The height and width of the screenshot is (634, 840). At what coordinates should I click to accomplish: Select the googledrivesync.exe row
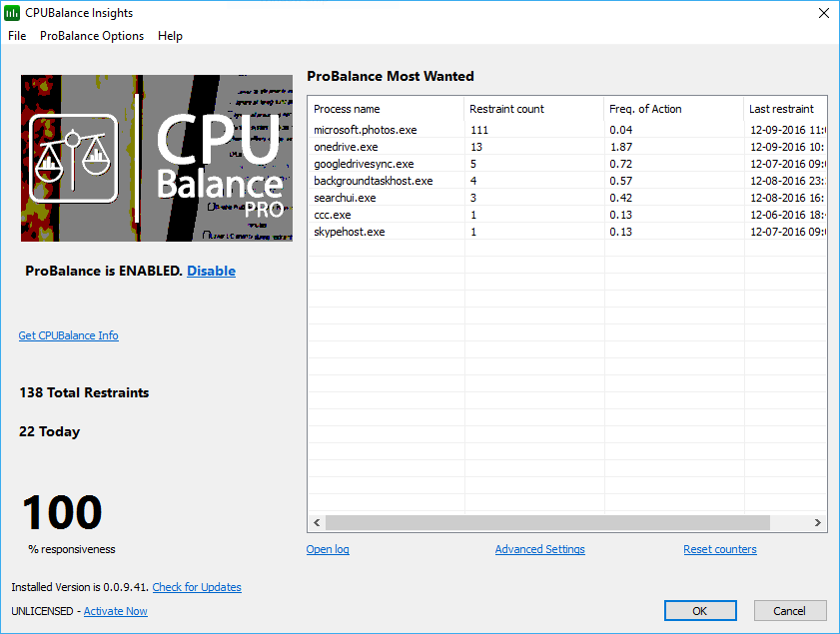[567, 164]
